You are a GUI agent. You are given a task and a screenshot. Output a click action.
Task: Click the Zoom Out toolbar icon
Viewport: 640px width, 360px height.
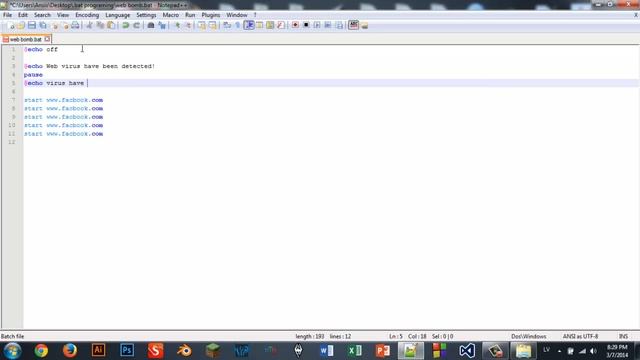click(x=188, y=25)
